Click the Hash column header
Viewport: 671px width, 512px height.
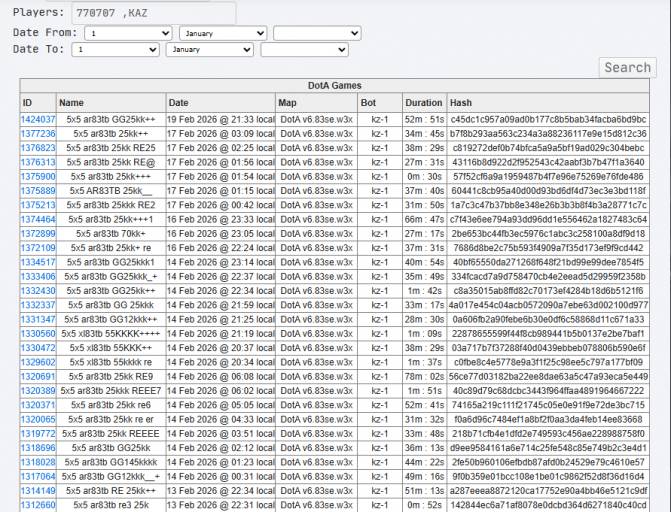click(x=548, y=103)
